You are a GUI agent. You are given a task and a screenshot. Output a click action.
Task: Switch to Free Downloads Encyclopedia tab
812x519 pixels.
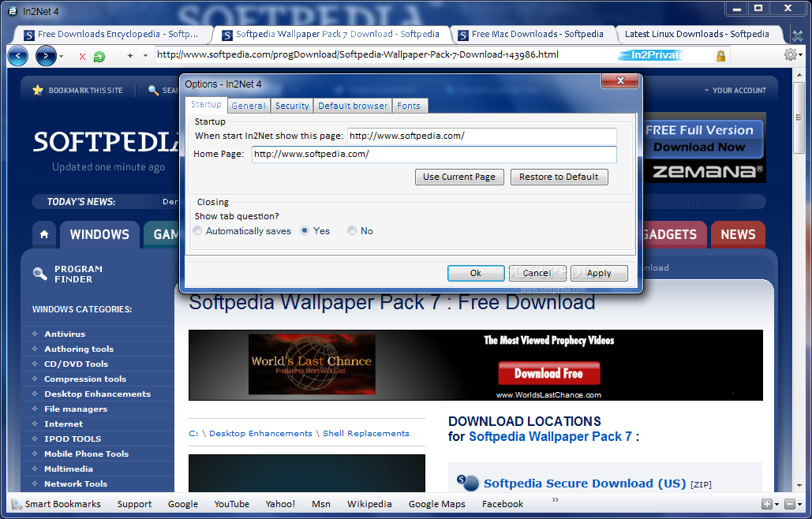pyautogui.click(x=112, y=34)
